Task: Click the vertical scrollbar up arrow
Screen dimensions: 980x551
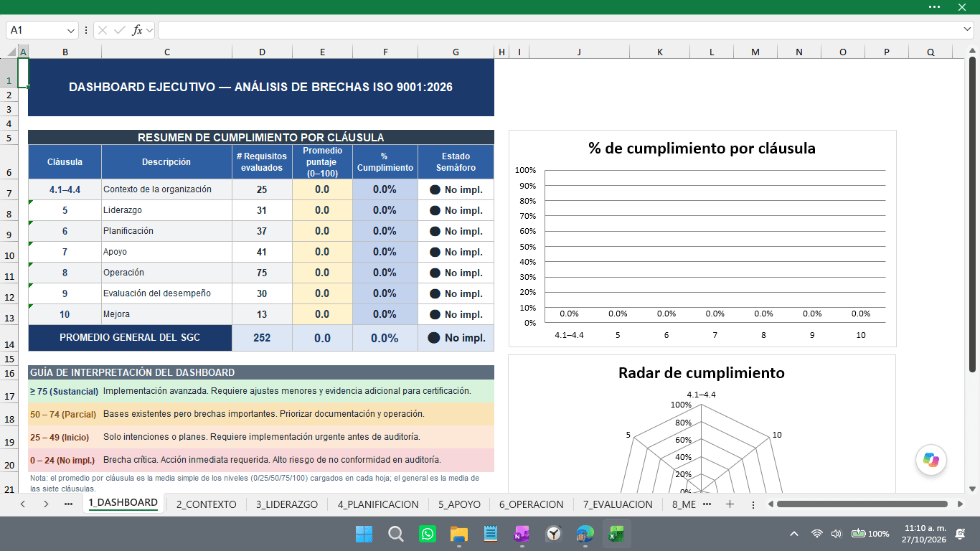Action: pyautogui.click(x=973, y=51)
